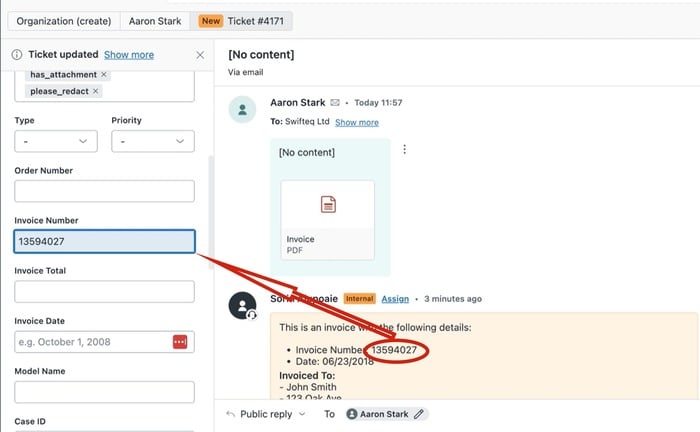Click the Model Name input field
700x432 pixels.
pos(104,392)
